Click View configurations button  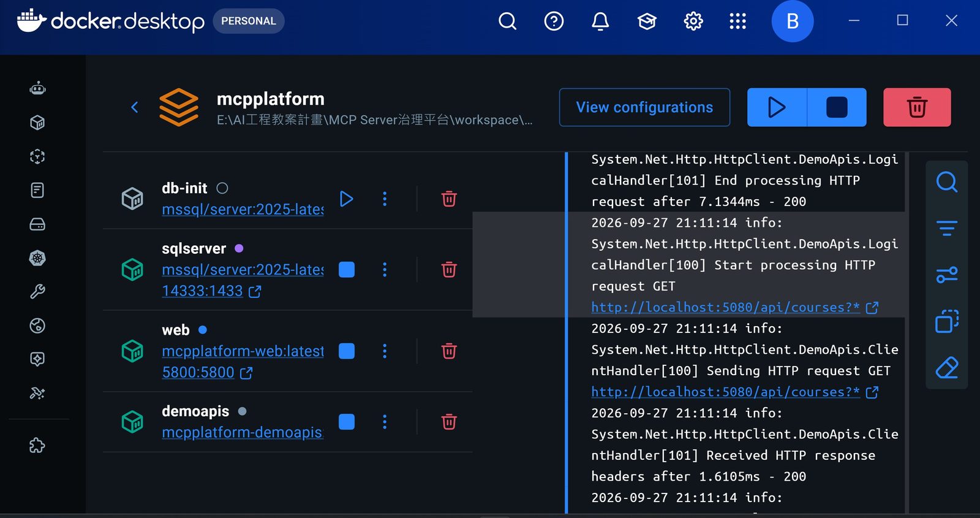(x=644, y=107)
